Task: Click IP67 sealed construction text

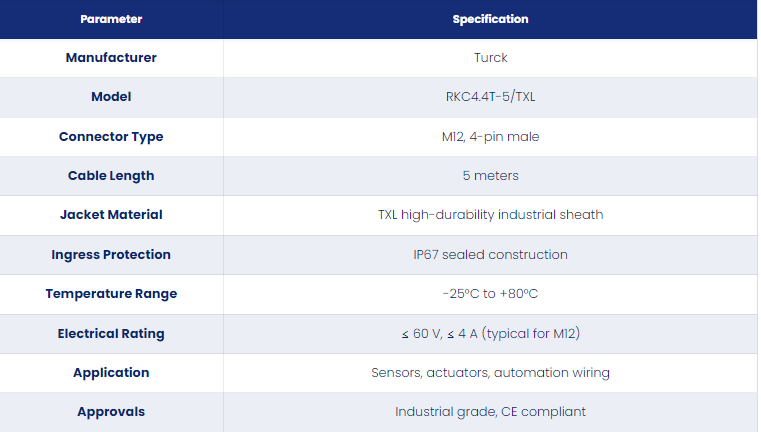Action: (x=490, y=255)
